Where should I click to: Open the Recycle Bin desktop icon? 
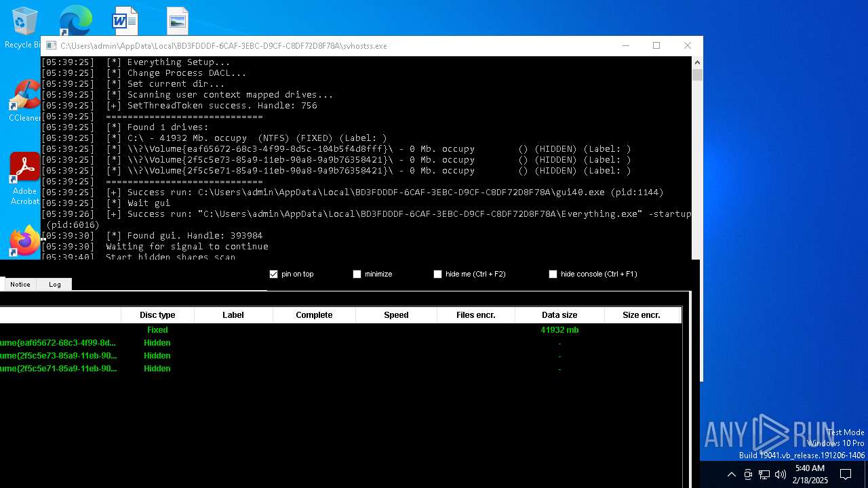tap(23, 27)
